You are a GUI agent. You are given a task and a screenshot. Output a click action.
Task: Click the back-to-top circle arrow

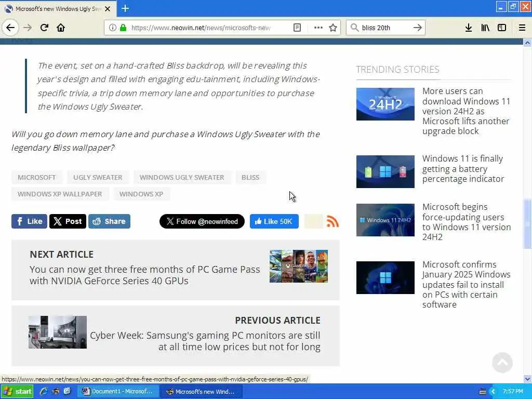coord(502,362)
